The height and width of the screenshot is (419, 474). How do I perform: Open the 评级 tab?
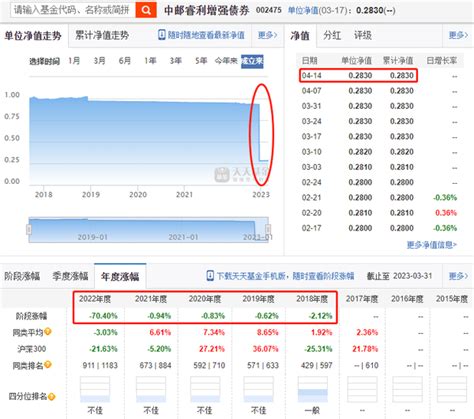pyautogui.click(x=363, y=35)
